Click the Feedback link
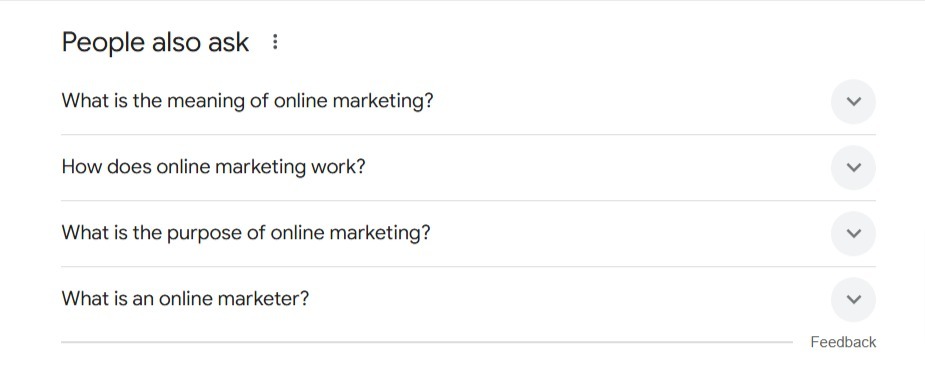The width and height of the screenshot is (925, 375). [843, 342]
